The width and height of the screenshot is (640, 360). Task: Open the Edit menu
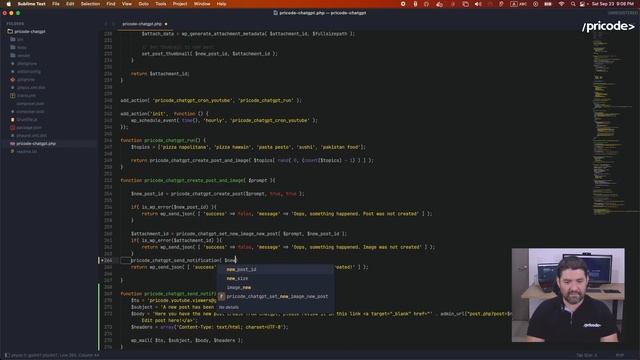click(70, 4)
